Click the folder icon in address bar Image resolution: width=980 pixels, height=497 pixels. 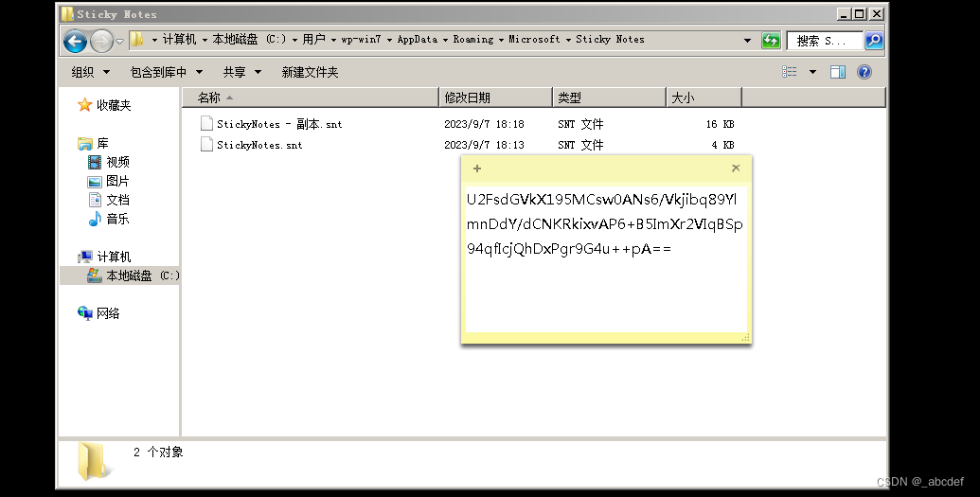click(x=137, y=40)
